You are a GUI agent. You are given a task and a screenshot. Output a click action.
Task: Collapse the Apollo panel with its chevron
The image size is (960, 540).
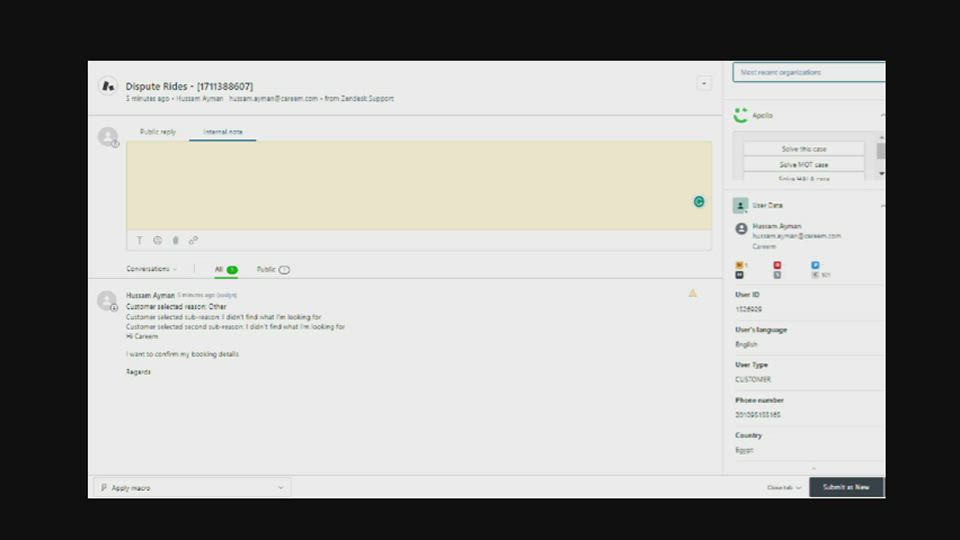(882, 115)
